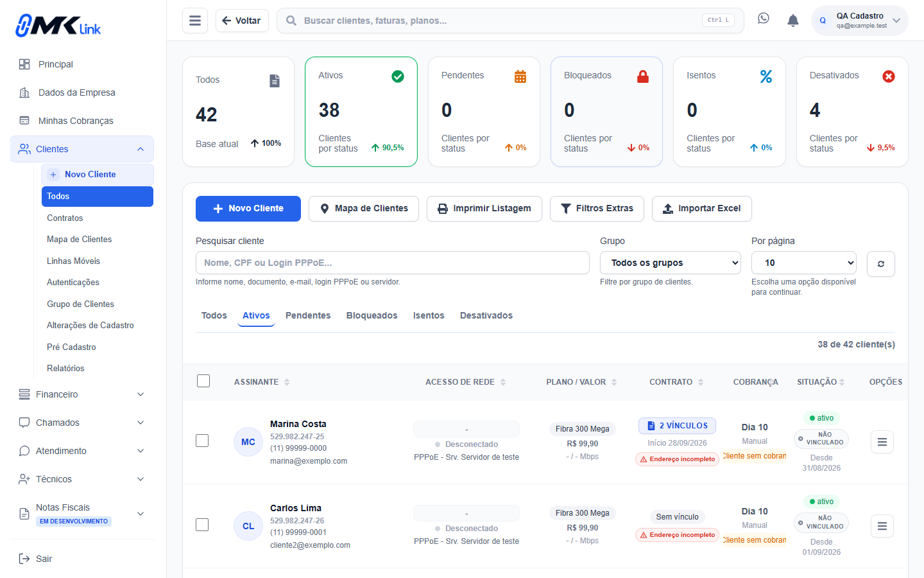Click the Pesquisar cliente input field
Viewport: 924px width, 578px height.
point(393,263)
